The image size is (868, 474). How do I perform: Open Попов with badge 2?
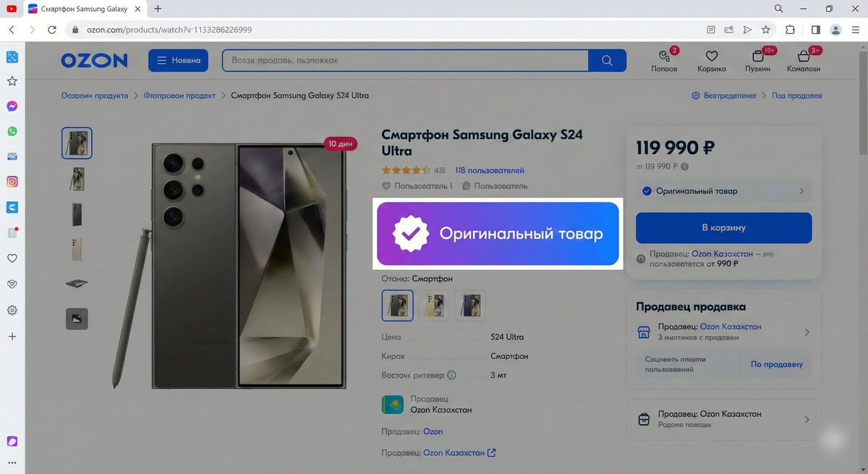point(665,60)
